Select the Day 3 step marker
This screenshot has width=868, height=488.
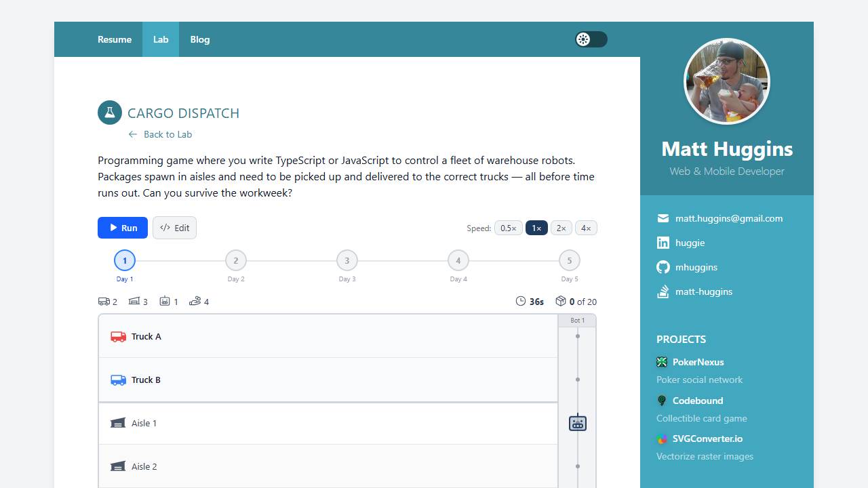[347, 260]
